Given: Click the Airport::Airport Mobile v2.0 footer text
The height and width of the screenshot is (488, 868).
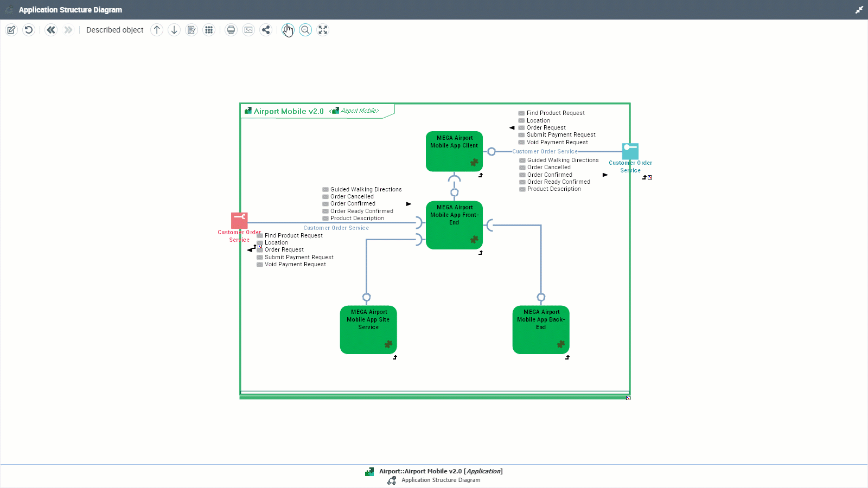Looking at the screenshot, I should [x=441, y=471].
